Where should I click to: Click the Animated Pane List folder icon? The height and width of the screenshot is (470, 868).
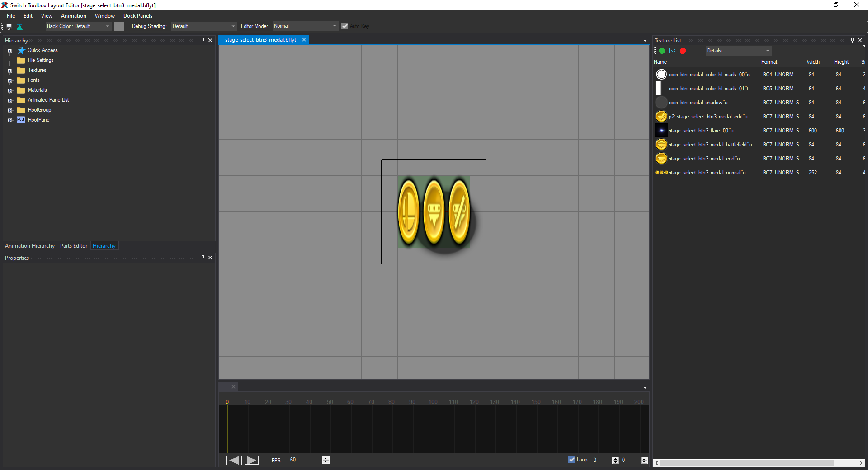[x=21, y=100]
